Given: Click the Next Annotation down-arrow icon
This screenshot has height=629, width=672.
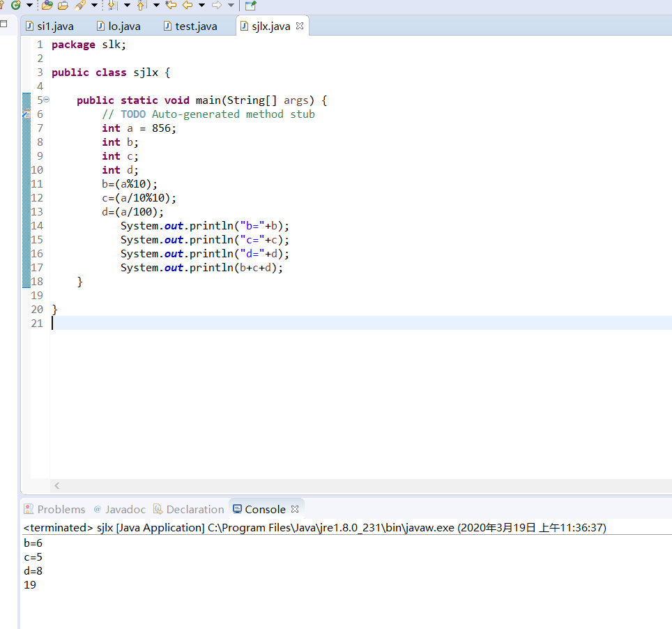Looking at the screenshot, I should [113, 5].
